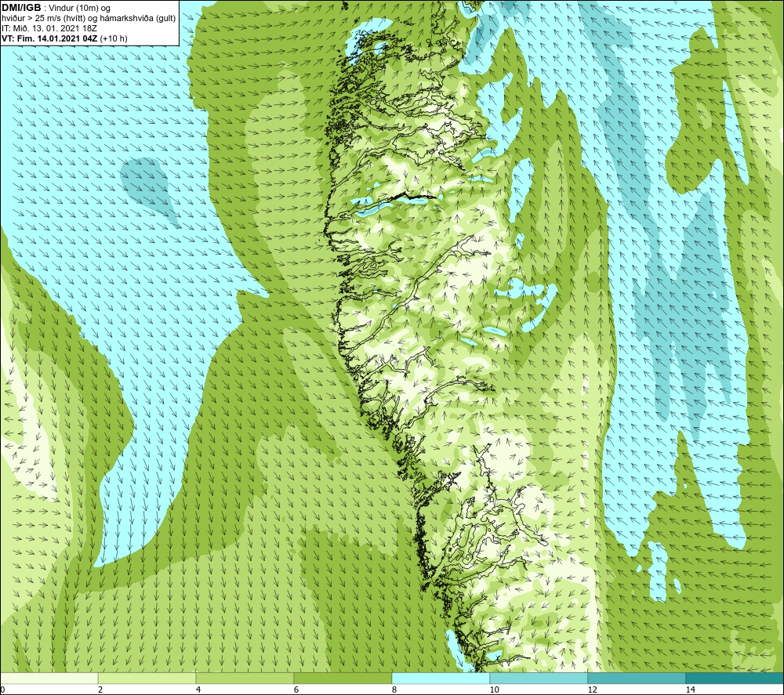Click the '2' scale label on color bar

pos(100,690)
